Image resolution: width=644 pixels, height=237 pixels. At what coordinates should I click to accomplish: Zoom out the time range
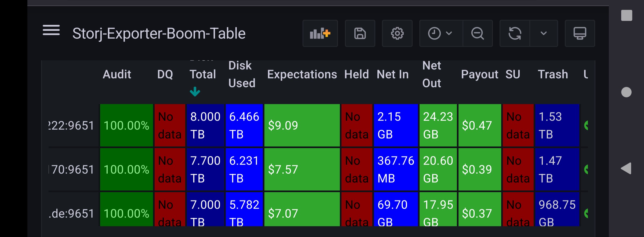tap(478, 34)
